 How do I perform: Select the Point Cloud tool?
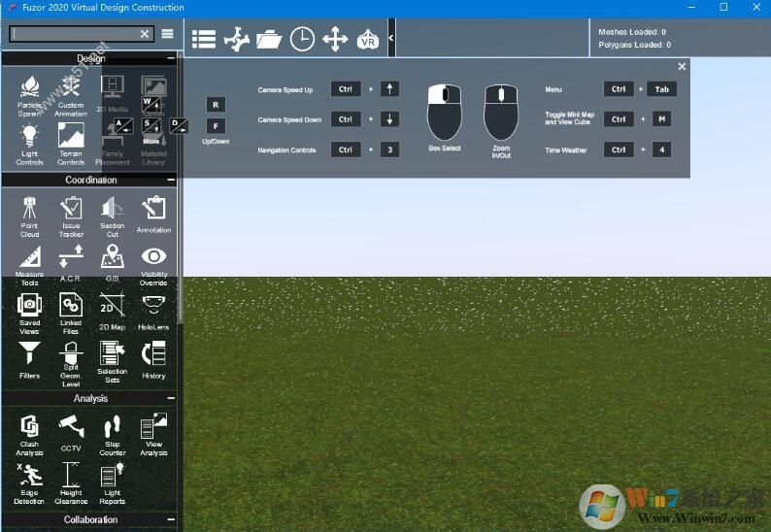29,215
